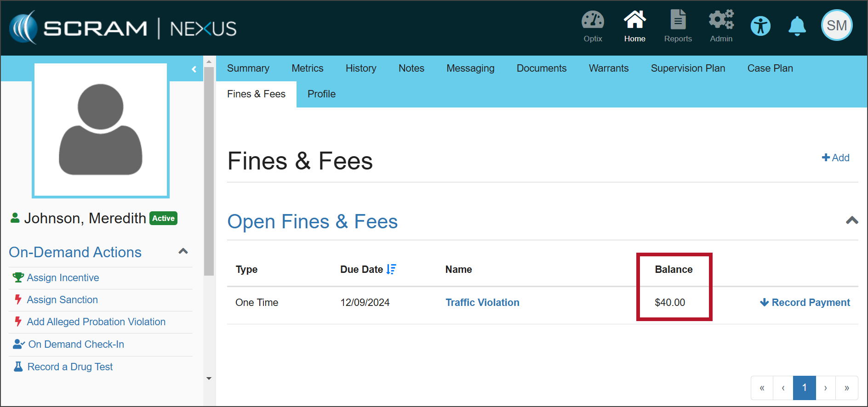Open the SM user avatar menu
The height and width of the screenshot is (407, 868).
point(837,26)
